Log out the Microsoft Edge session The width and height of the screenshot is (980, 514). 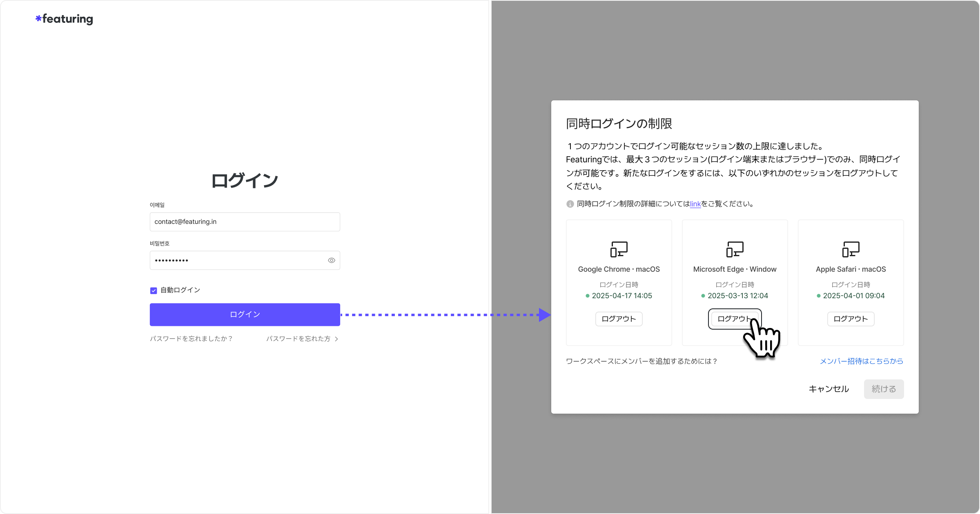coord(734,319)
